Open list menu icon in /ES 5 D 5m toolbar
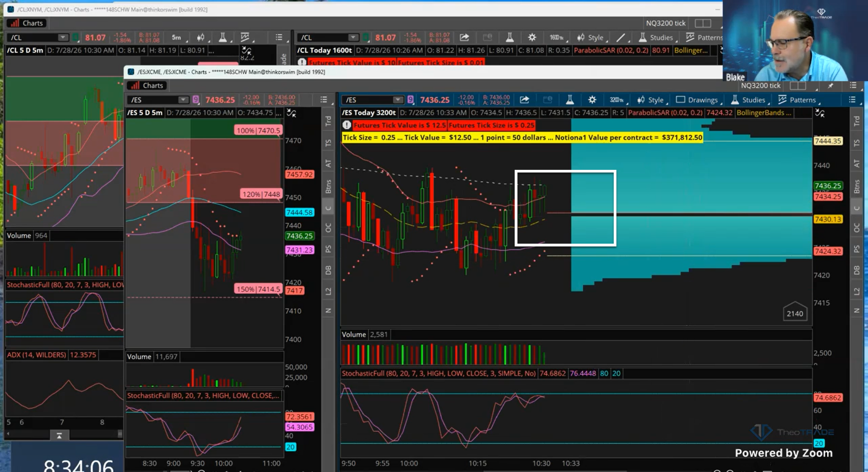The width and height of the screenshot is (868, 472). (x=324, y=100)
